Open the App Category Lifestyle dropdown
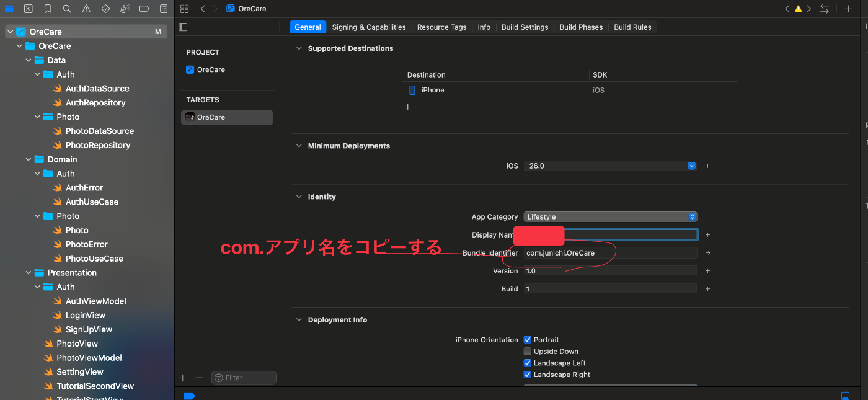 (610, 217)
